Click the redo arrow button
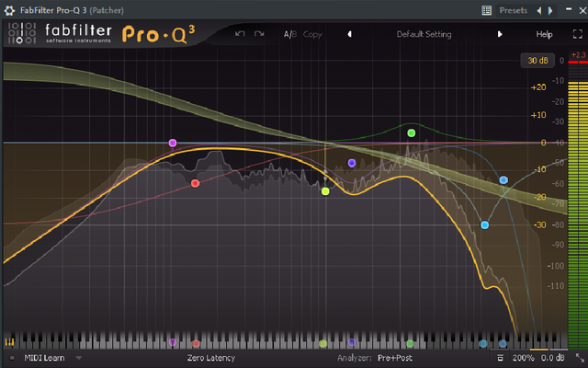Image resolution: width=588 pixels, height=368 pixels. click(259, 34)
